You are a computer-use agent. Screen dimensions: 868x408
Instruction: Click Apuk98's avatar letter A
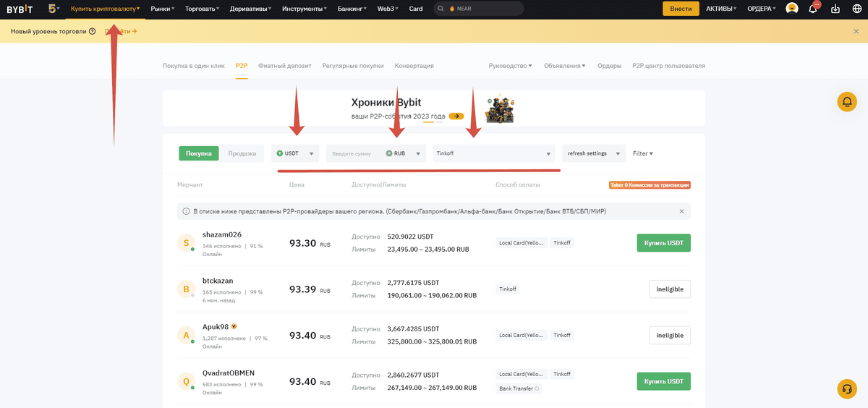pyautogui.click(x=186, y=335)
